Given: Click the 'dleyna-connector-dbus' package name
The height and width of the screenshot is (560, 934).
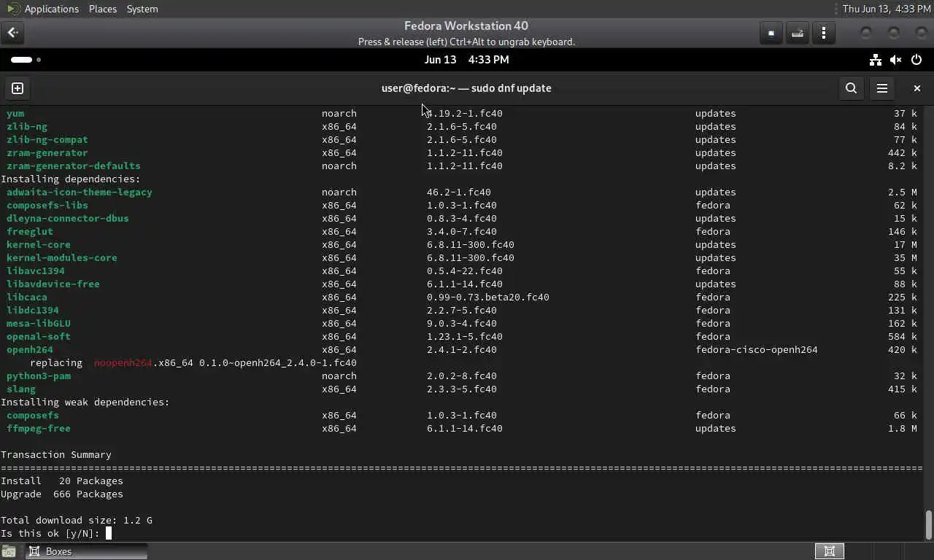Looking at the screenshot, I should tap(68, 218).
